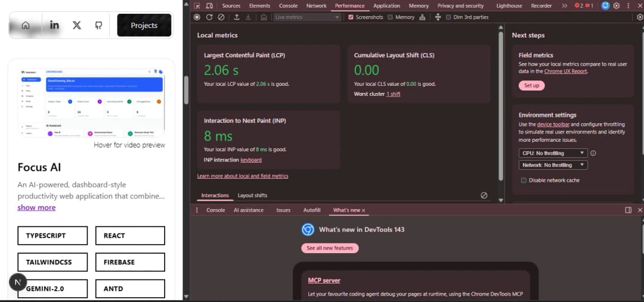Uncheck the Screenshots checkbox
The width and height of the screenshot is (644, 302).
[351, 17]
